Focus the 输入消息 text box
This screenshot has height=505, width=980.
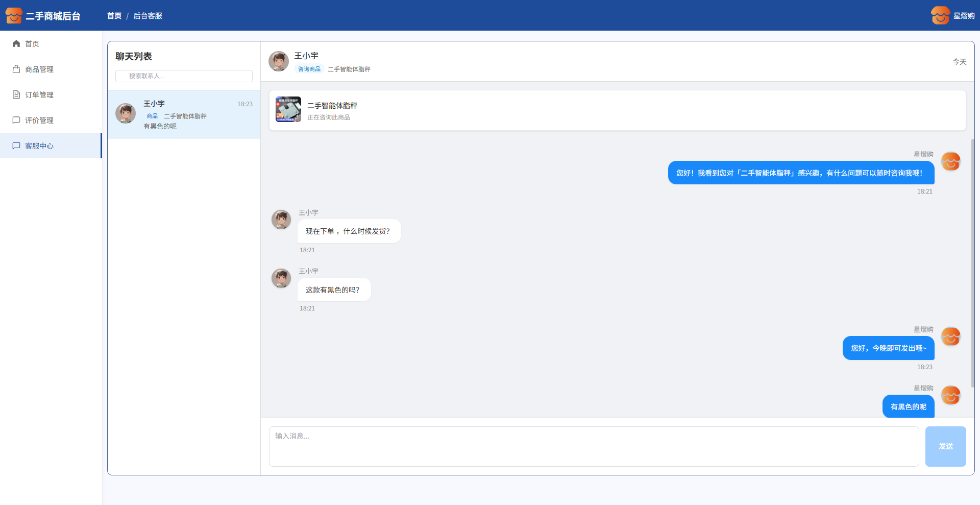pyautogui.click(x=594, y=446)
